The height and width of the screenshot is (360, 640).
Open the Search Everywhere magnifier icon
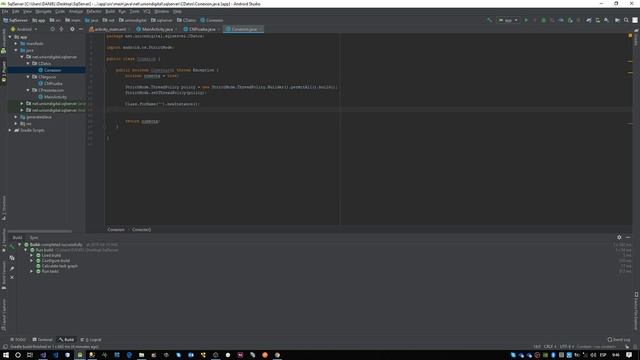point(626,20)
